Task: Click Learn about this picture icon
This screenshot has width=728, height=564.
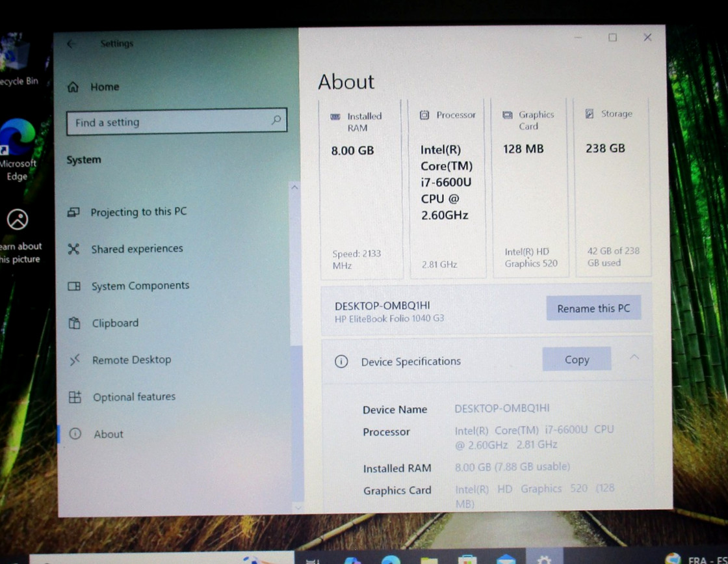Action: click(x=18, y=221)
